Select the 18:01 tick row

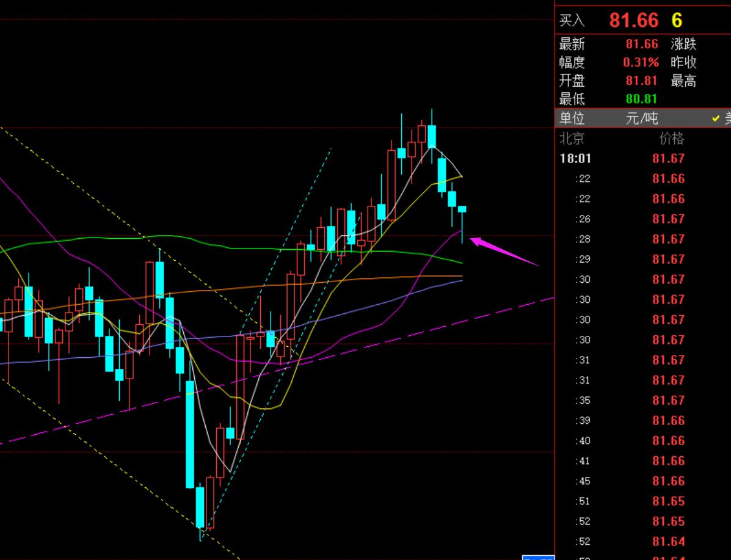click(x=643, y=159)
